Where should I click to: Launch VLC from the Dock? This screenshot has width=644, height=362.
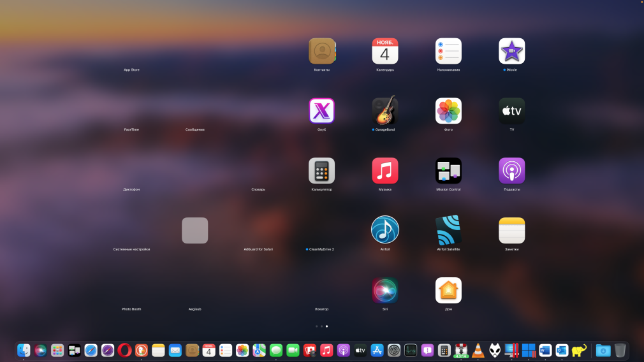478,350
